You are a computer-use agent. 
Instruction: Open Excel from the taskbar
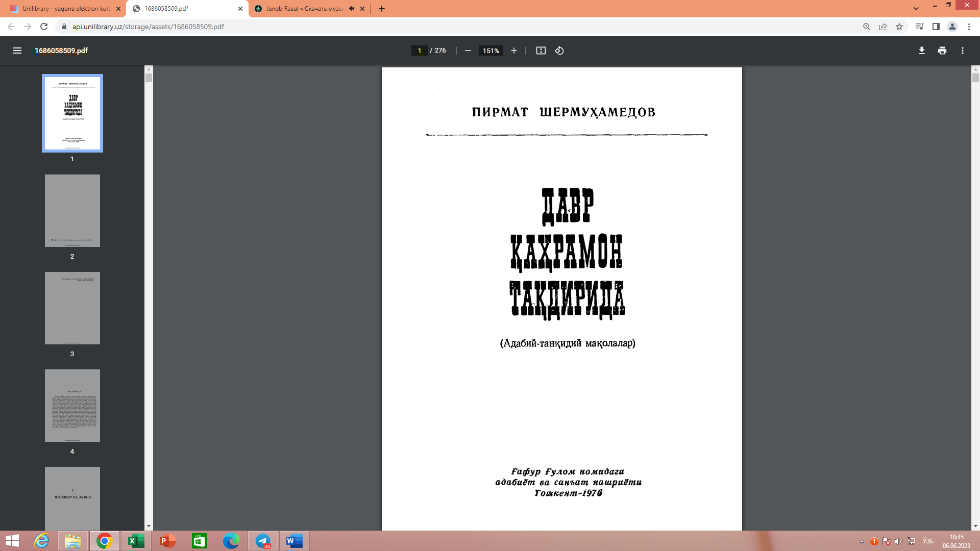136,541
